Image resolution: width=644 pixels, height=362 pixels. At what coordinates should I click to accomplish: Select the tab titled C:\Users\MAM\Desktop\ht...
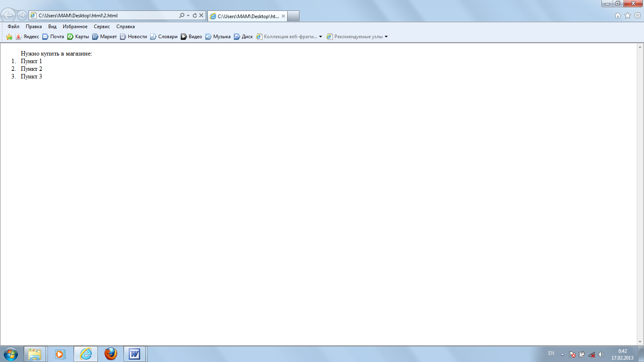click(248, 16)
